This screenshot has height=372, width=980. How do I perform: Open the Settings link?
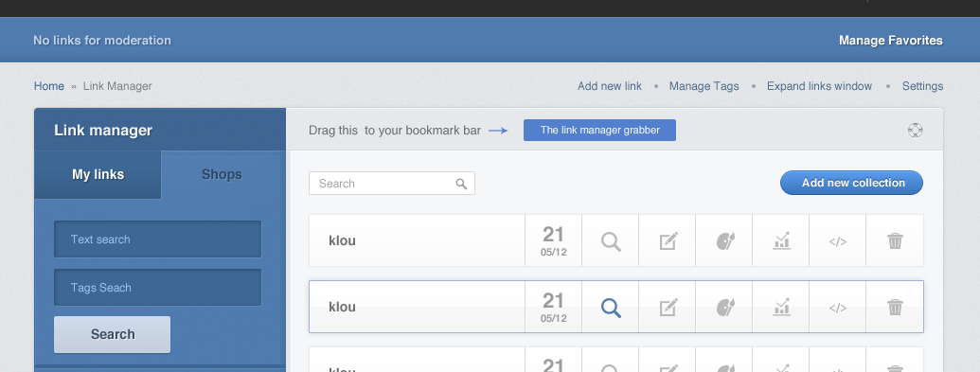coord(922,86)
